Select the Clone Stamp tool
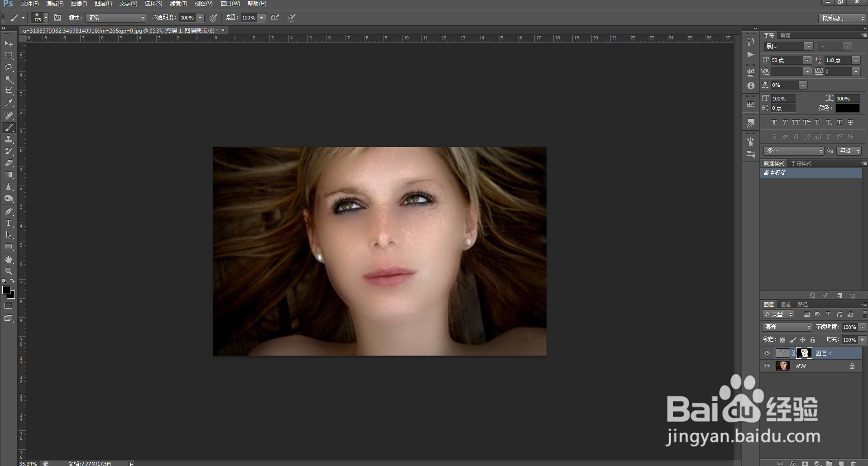This screenshot has width=868, height=466. click(9, 139)
